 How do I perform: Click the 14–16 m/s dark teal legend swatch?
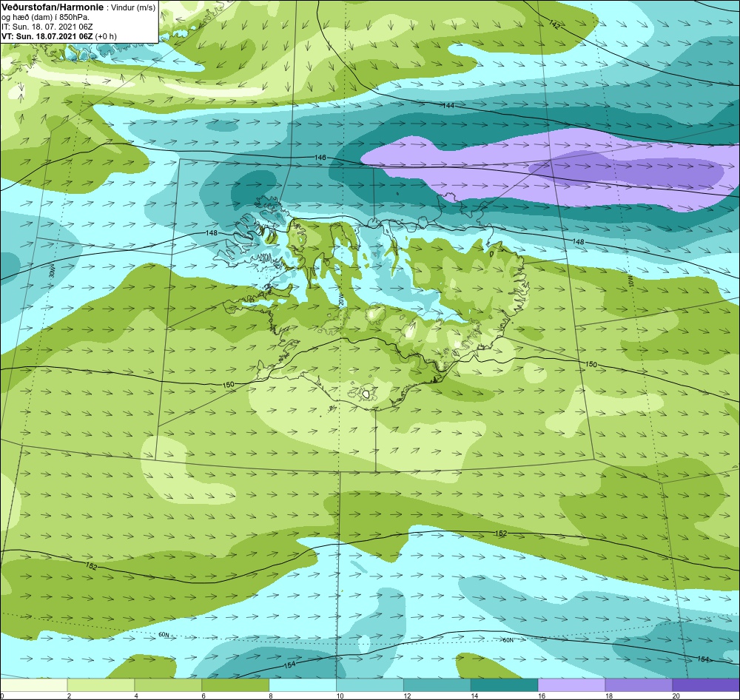[505, 684]
